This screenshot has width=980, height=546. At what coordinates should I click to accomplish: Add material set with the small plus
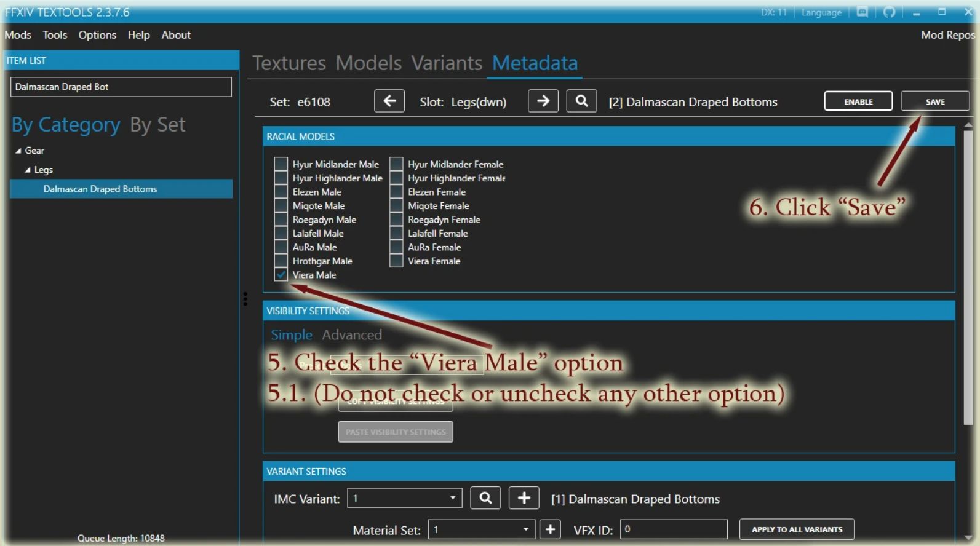point(550,529)
